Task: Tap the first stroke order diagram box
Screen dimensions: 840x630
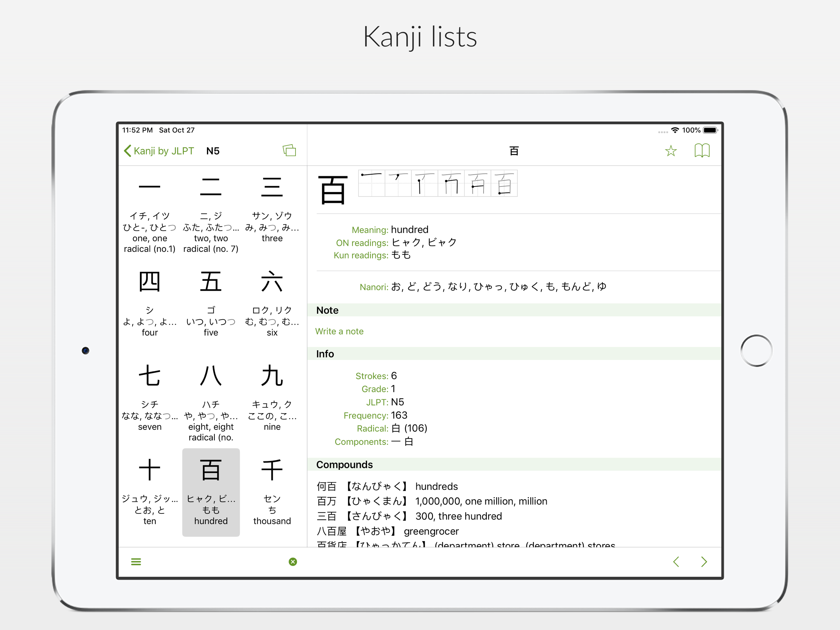Action: [x=371, y=183]
